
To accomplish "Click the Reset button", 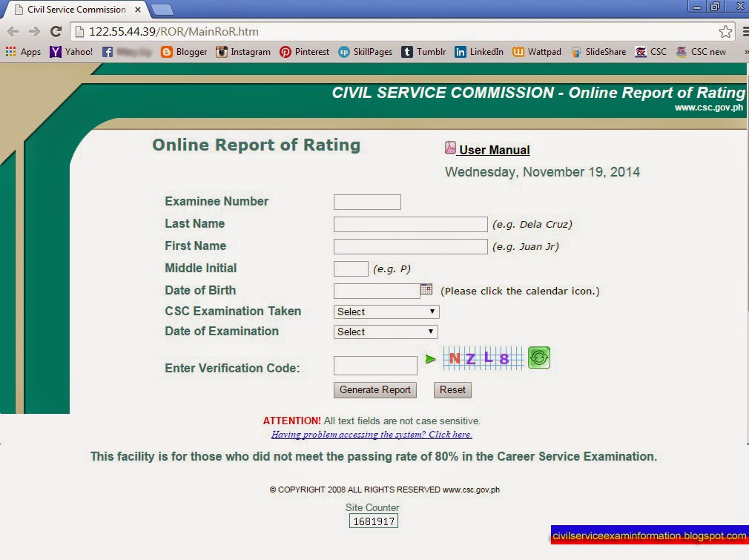I will (452, 390).
